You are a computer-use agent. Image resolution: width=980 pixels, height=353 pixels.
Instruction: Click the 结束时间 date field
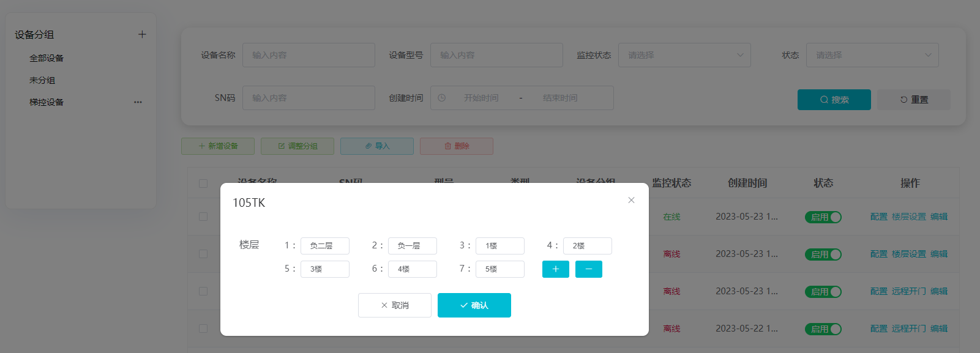tap(560, 98)
